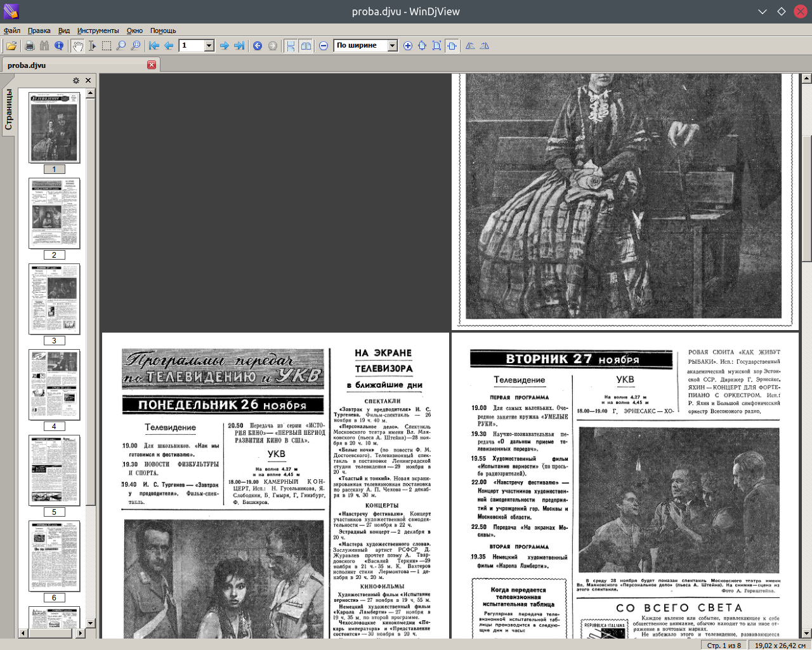Click '19,02 x 26,42 см' page size status
Image resolution: width=812 pixels, height=650 pixels.
point(780,645)
